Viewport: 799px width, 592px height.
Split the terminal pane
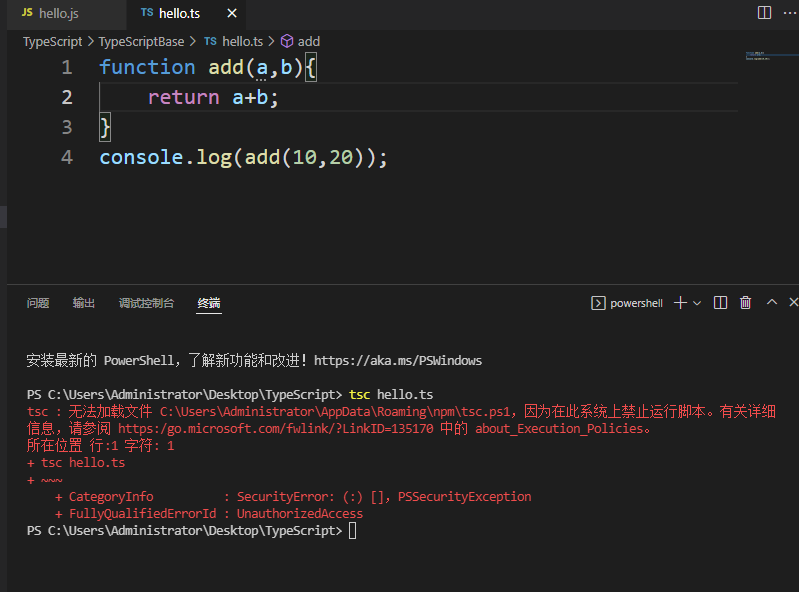(720, 303)
